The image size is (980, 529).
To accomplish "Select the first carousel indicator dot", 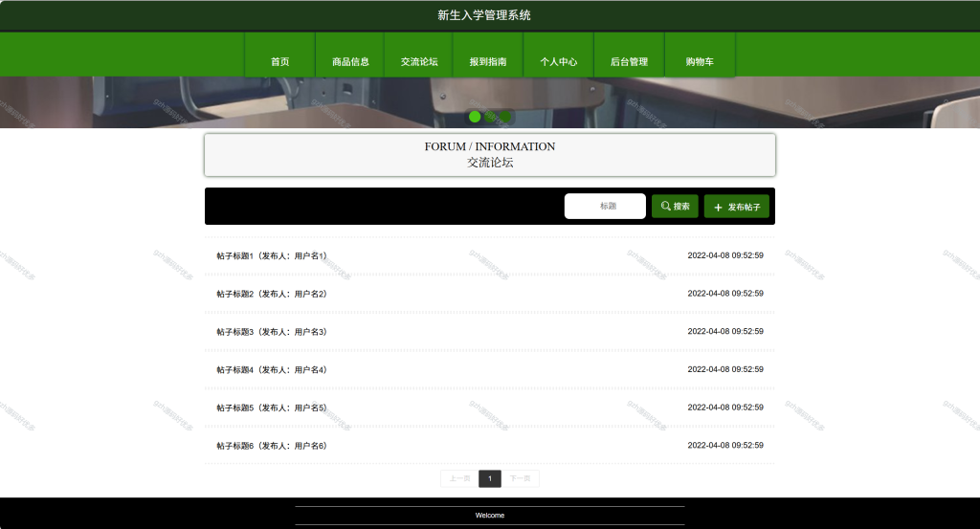I will (x=475, y=117).
